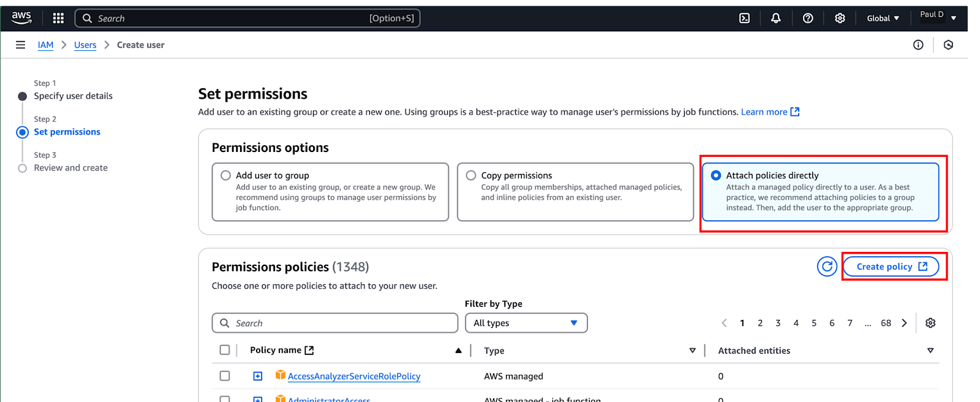
Task: Open the Global region dropdown
Action: coord(883,18)
